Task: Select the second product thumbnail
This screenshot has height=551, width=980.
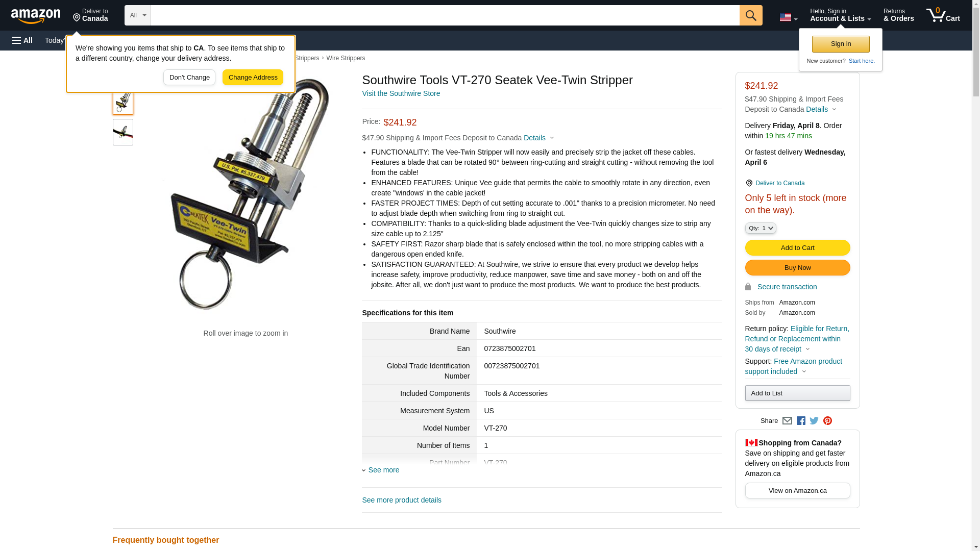Action: pyautogui.click(x=123, y=132)
